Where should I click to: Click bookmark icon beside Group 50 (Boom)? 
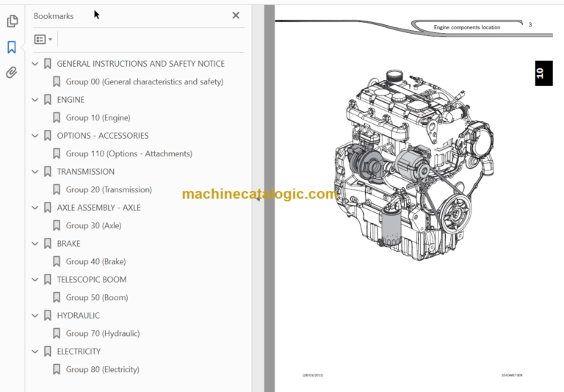point(57,297)
